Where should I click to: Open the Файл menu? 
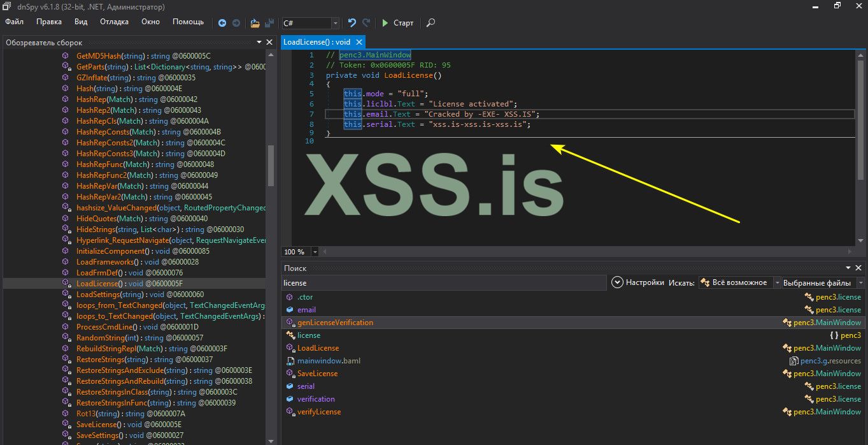tap(14, 22)
